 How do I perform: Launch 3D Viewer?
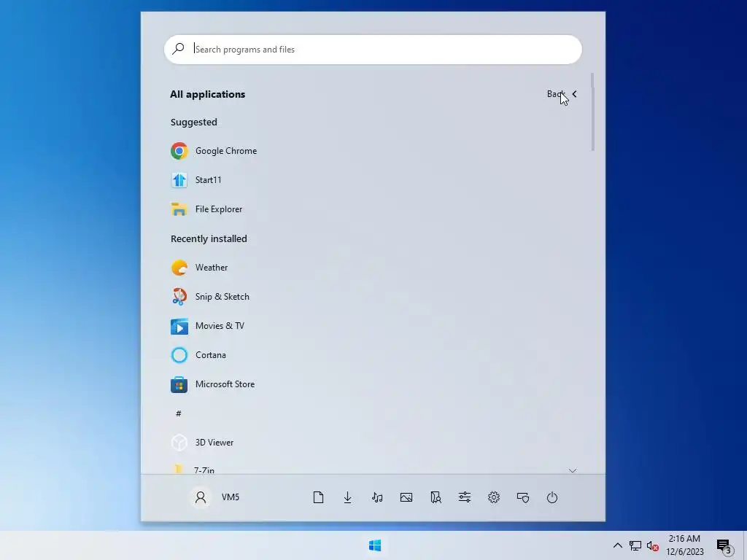(x=203, y=443)
